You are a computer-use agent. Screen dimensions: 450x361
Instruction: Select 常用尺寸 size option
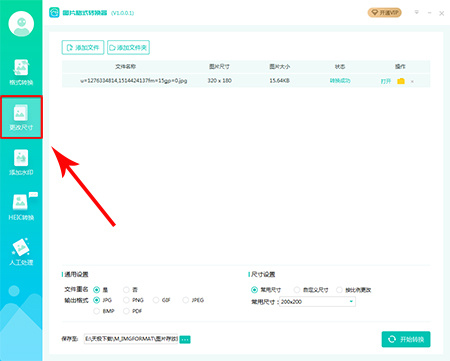click(254, 290)
